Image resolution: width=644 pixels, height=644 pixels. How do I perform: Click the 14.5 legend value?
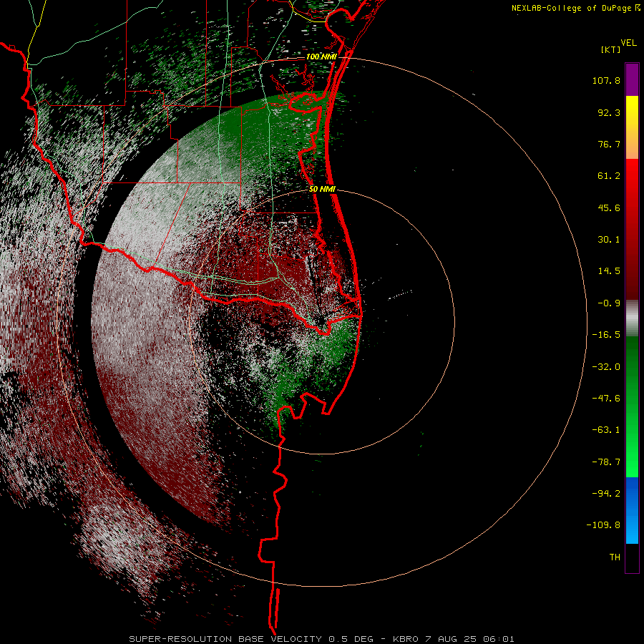tap(609, 271)
